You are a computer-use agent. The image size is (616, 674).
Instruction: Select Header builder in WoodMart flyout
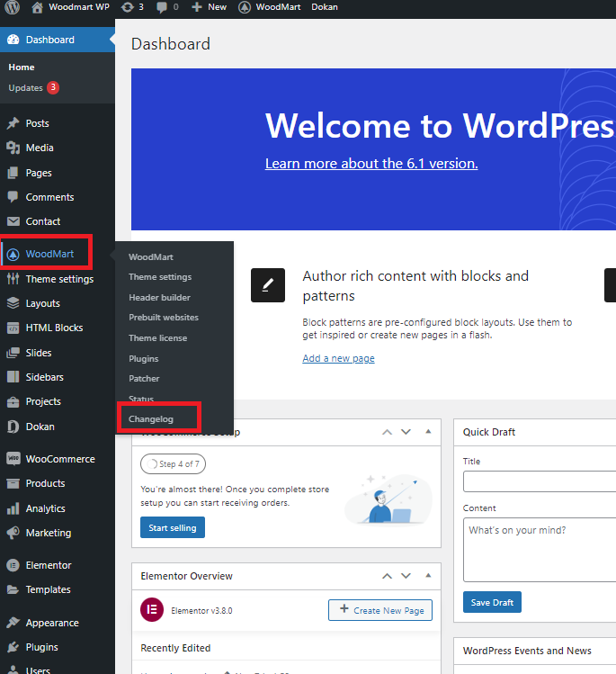(x=159, y=298)
